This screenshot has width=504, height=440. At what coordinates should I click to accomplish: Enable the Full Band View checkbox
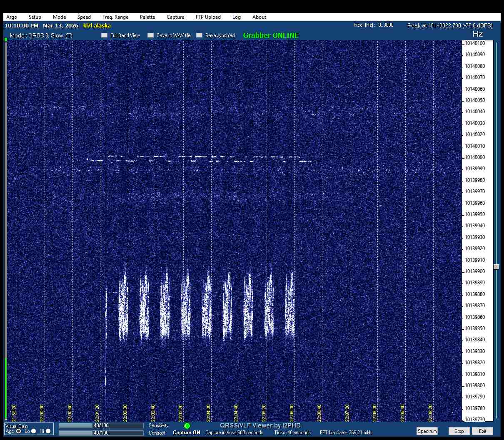pos(105,35)
